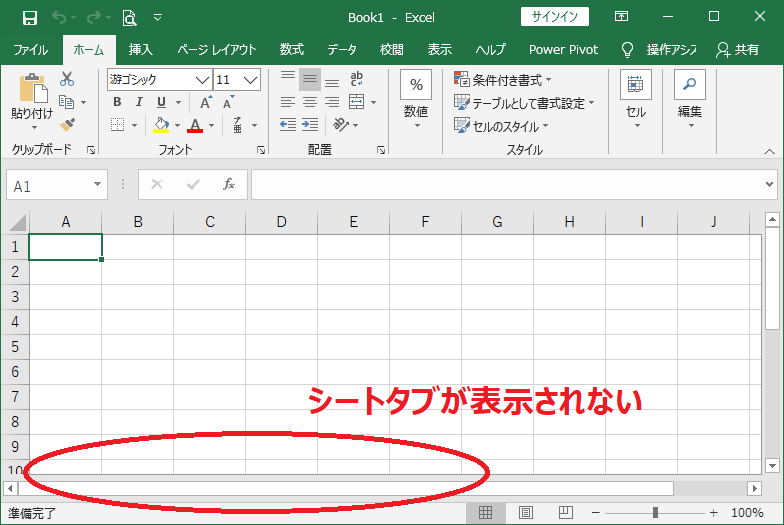The height and width of the screenshot is (525, 784).
Task: Switch to Page Layout view icon
Action: pyautogui.click(x=526, y=512)
